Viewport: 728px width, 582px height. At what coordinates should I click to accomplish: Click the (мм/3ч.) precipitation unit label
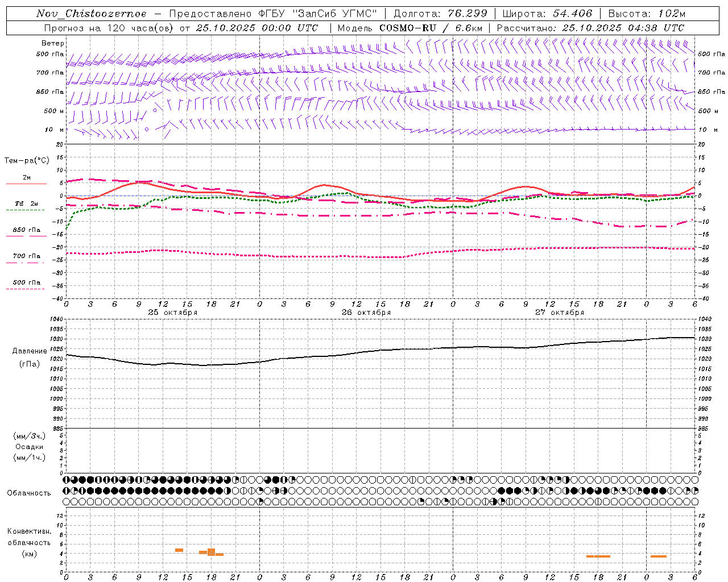[x=30, y=436]
